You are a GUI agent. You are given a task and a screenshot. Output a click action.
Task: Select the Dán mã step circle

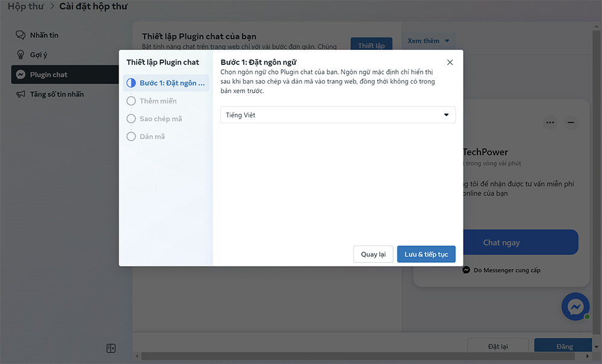tap(131, 137)
